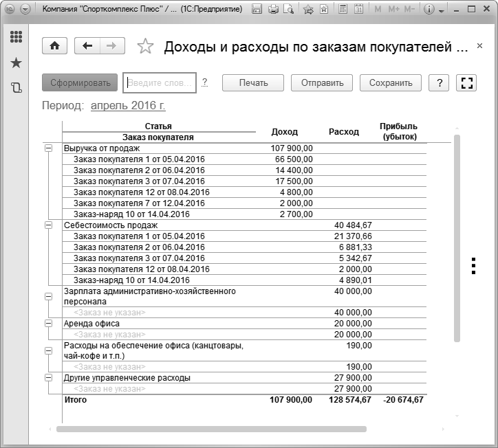Image resolution: width=498 pixels, height=448 pixels.
Task: Click the M- memory button
Action: click(409, 9)
